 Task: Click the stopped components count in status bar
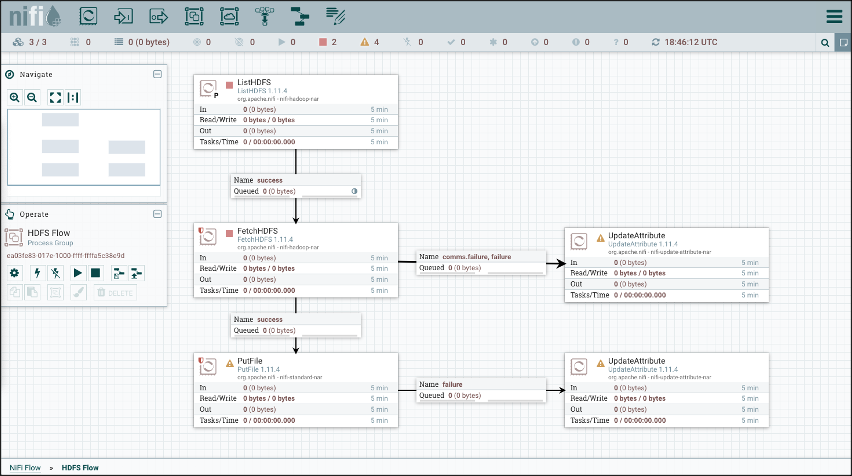click(328, 42)
